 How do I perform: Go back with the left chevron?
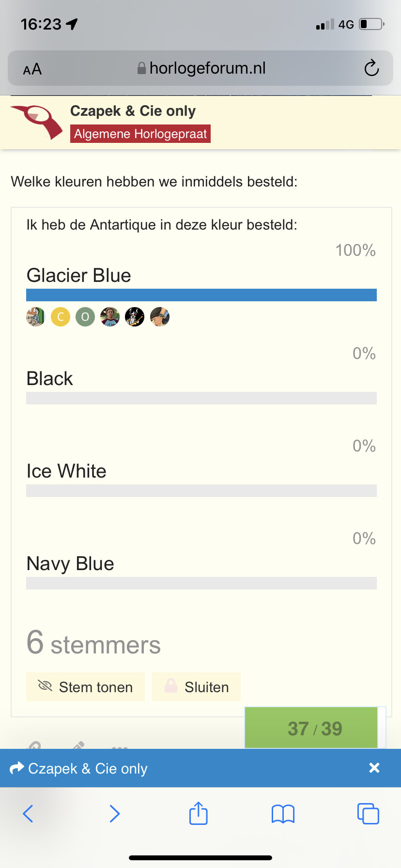tap(28, 813)
